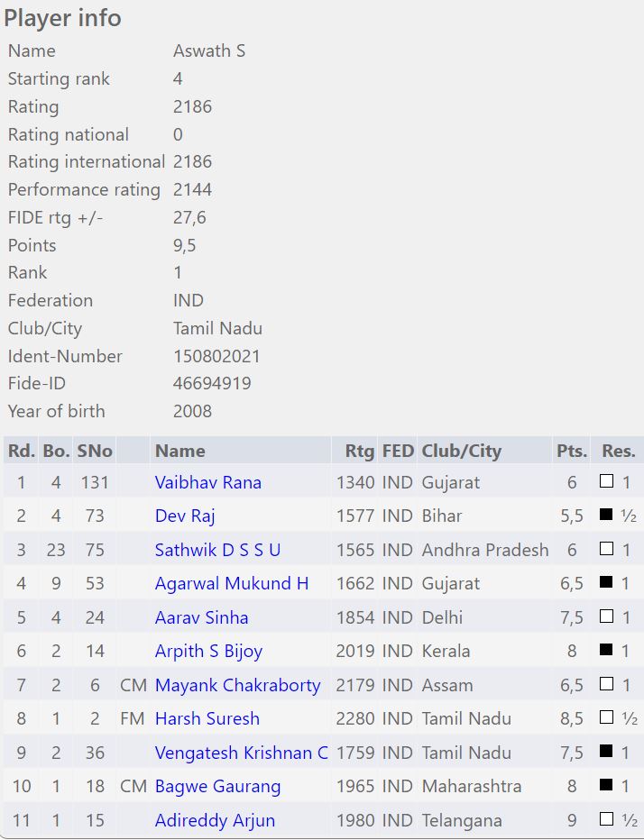
Task: Click the Name column header
Action: [x=179, y=451]
